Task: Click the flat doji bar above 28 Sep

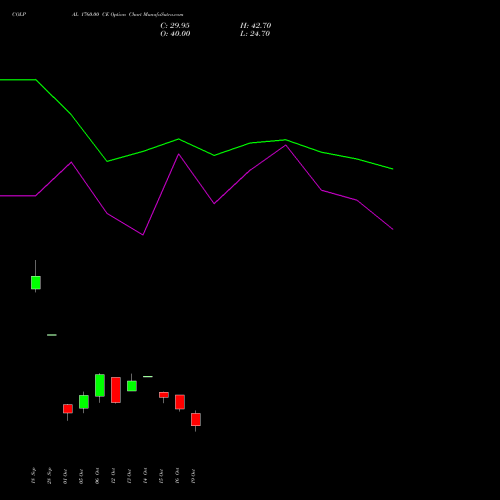Action: (x=52, y=335)
